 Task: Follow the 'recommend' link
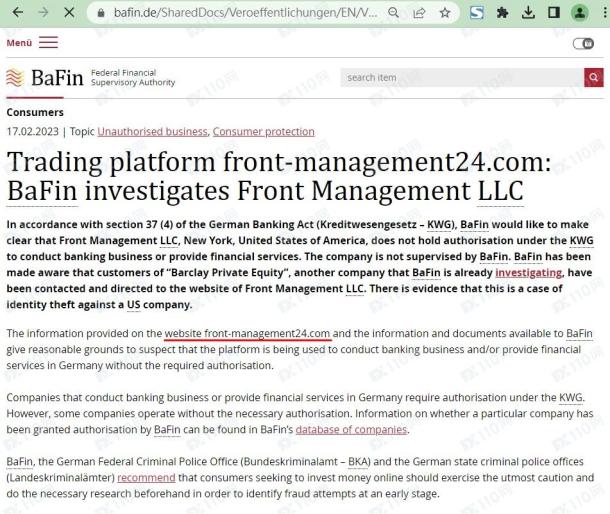coord(146,477)
